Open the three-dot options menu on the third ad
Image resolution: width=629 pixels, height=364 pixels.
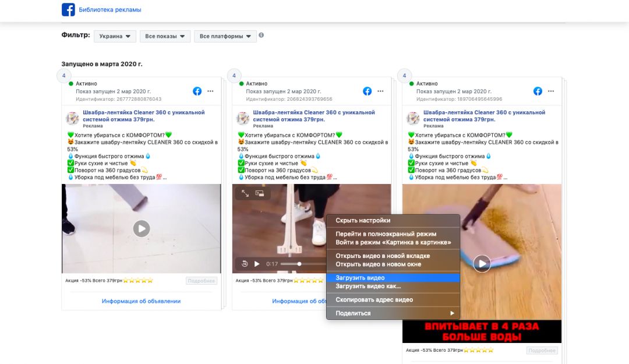(550, 91)
